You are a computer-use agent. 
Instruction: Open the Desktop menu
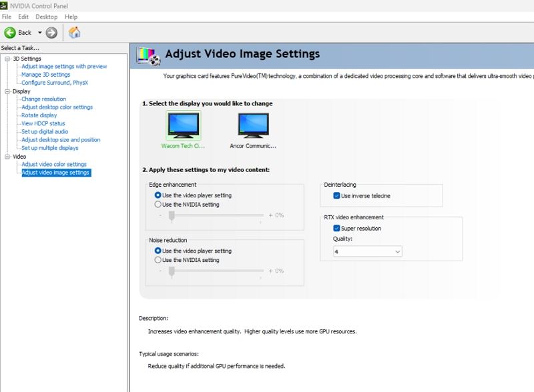coord(46,17)
